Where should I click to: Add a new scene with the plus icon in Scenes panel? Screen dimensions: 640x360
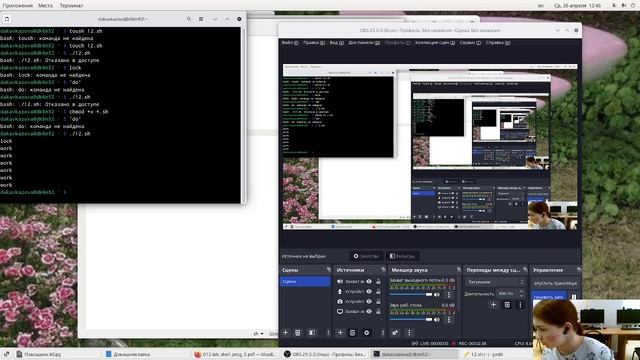pyautogui.click(x=285, y=333)
